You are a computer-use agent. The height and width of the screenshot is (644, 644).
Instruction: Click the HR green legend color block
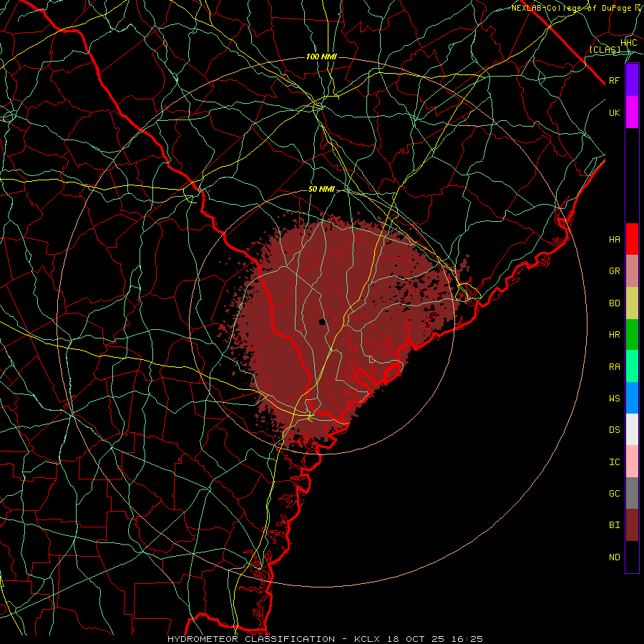tap(632, 335)
